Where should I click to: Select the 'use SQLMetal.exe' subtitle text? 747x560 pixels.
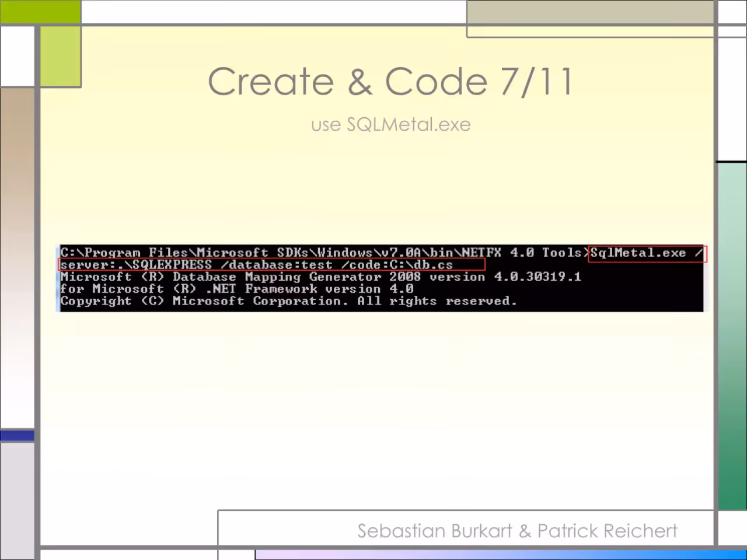(x=390, y=124)
